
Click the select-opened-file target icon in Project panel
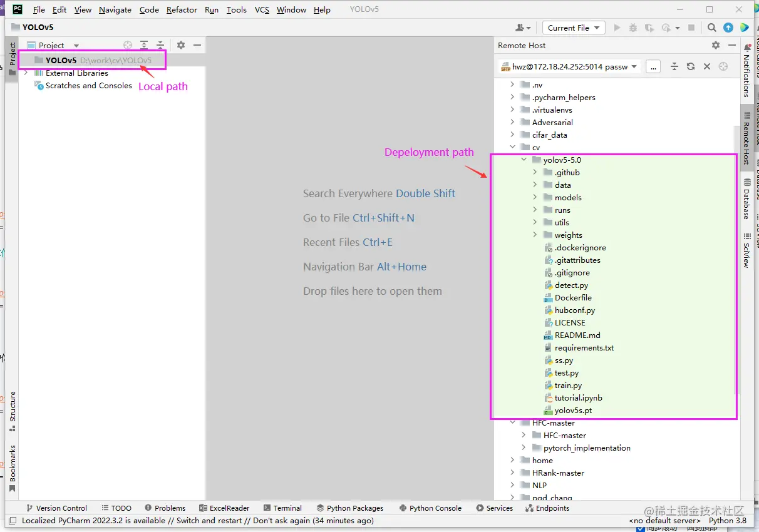[128, 45]
